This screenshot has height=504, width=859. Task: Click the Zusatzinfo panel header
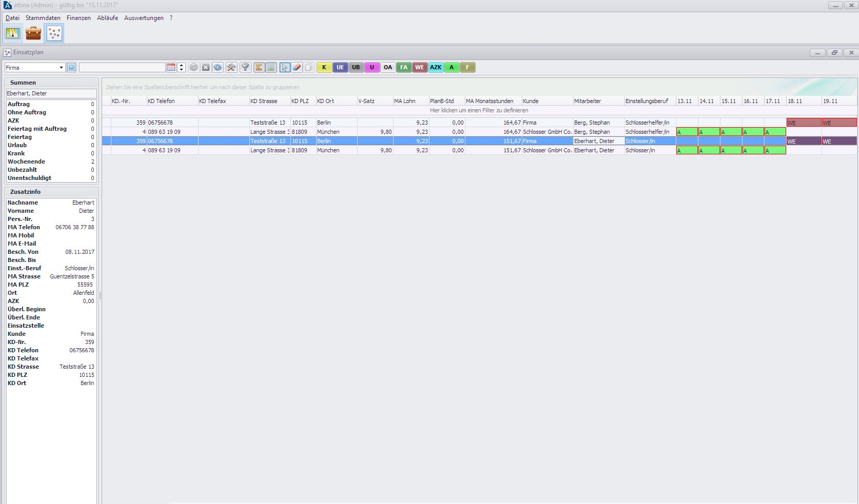tap(51, 192)
